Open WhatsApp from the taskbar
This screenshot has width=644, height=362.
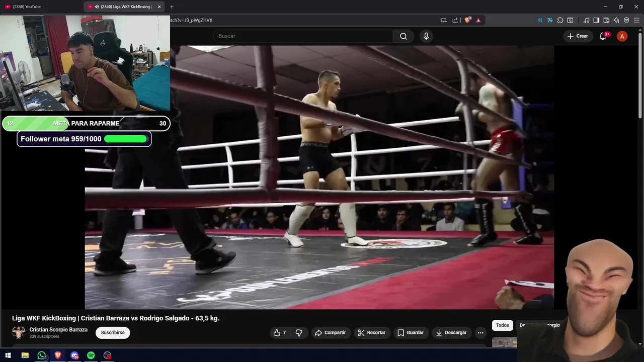42,355
